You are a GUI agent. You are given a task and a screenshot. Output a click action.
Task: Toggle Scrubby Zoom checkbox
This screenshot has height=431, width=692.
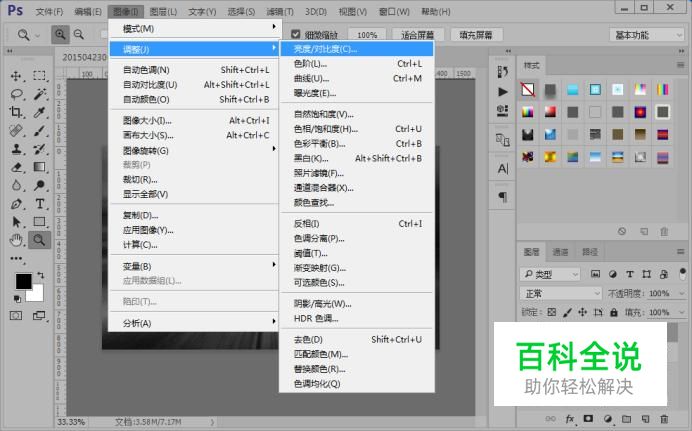point(296,34)
